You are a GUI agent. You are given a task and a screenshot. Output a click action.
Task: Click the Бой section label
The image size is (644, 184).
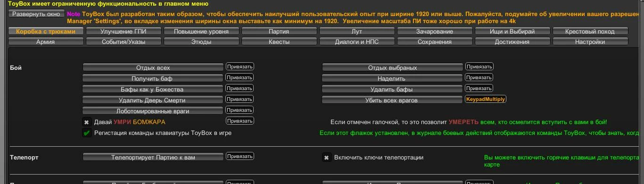16,68
